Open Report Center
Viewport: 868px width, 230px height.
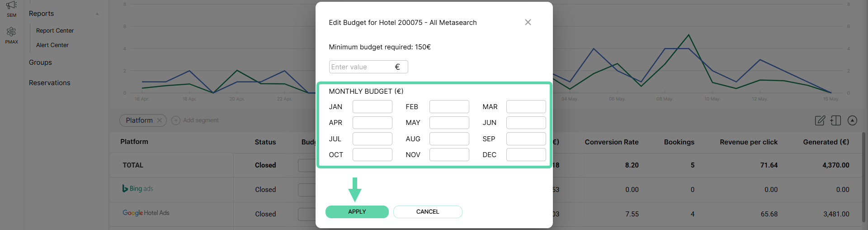(x=55, y=31)
